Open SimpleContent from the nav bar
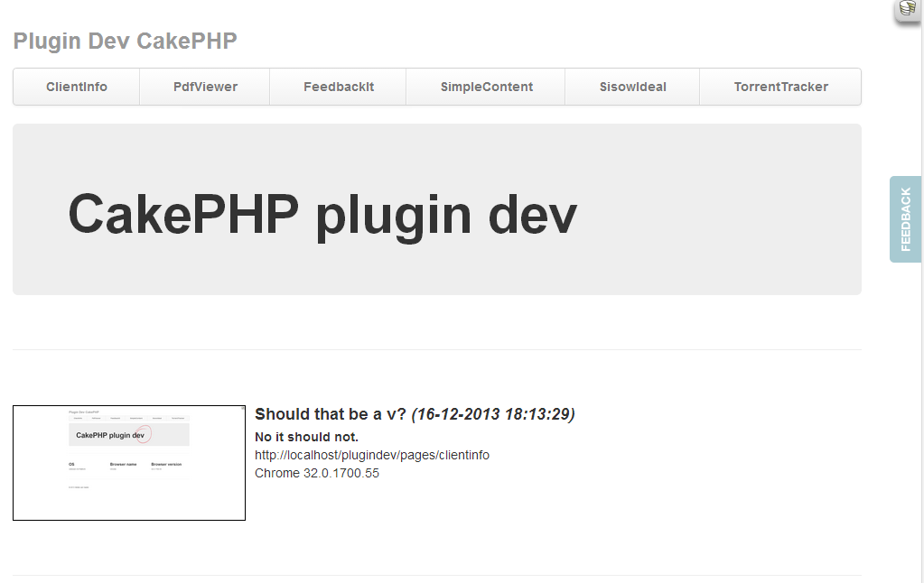The height and width of the screenshot is (583, 924). pyautogui.click(x=486, y=87)
